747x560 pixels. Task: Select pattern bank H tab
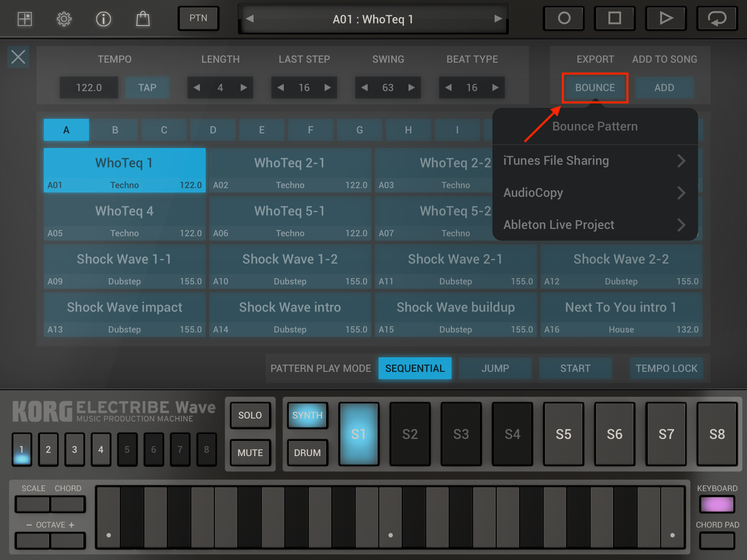[x=409, y=130]
